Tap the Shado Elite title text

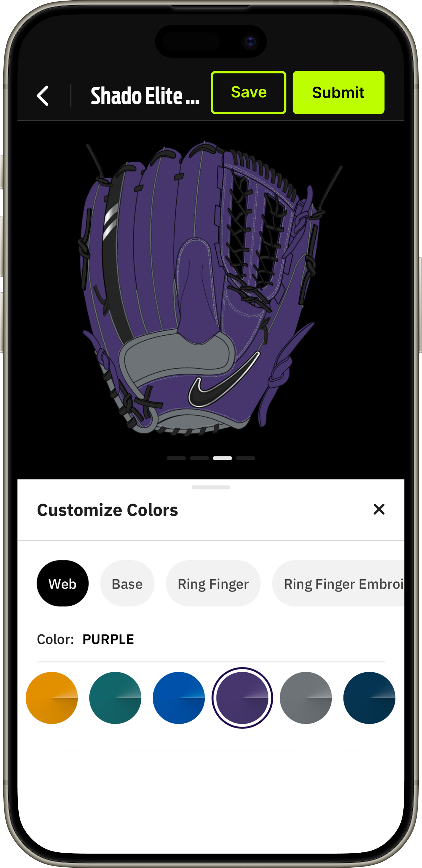[x=145, y=96]
